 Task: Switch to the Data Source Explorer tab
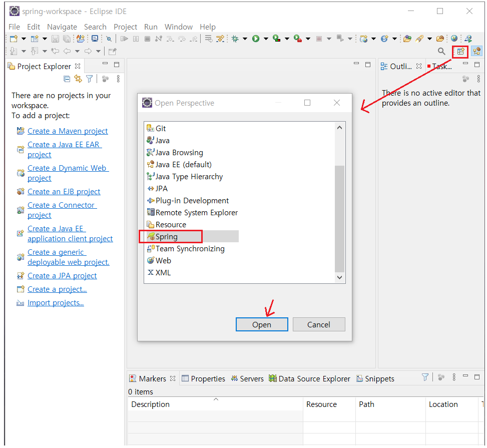[310, 379]
